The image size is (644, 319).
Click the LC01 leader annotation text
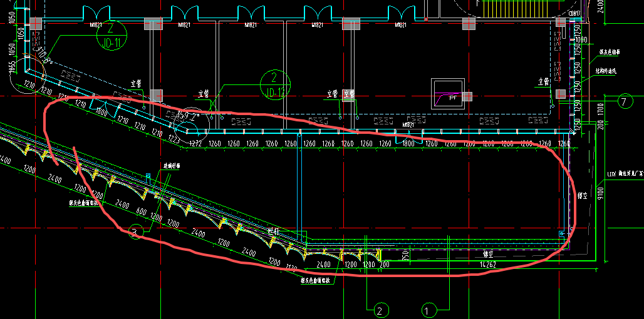point(625,173)
